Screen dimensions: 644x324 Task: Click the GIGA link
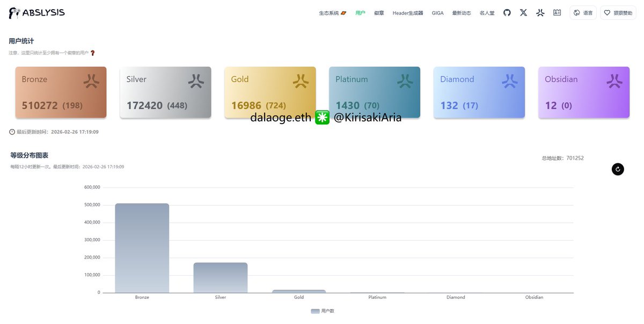[437, 12]
